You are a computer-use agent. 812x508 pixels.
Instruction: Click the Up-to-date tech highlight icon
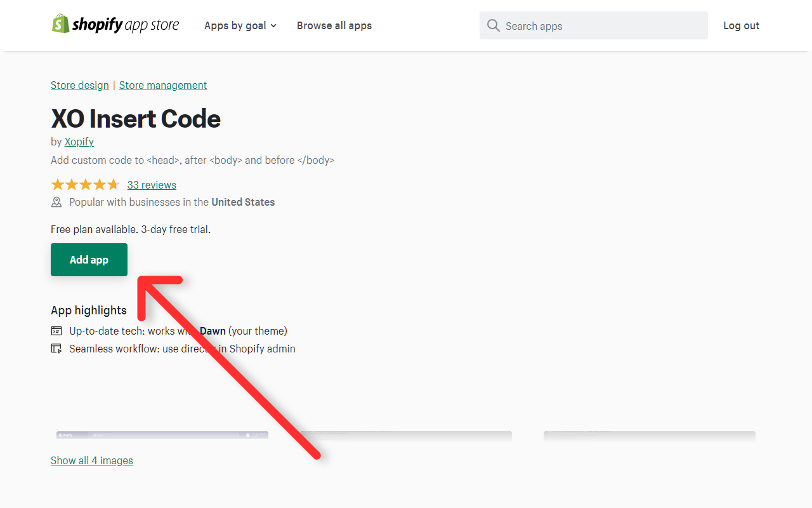click(x=56, y=331)
